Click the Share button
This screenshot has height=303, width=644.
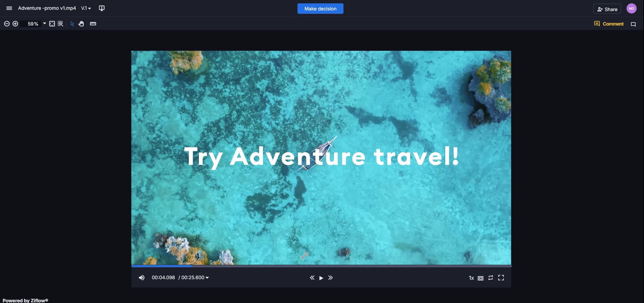coord(607,9)
